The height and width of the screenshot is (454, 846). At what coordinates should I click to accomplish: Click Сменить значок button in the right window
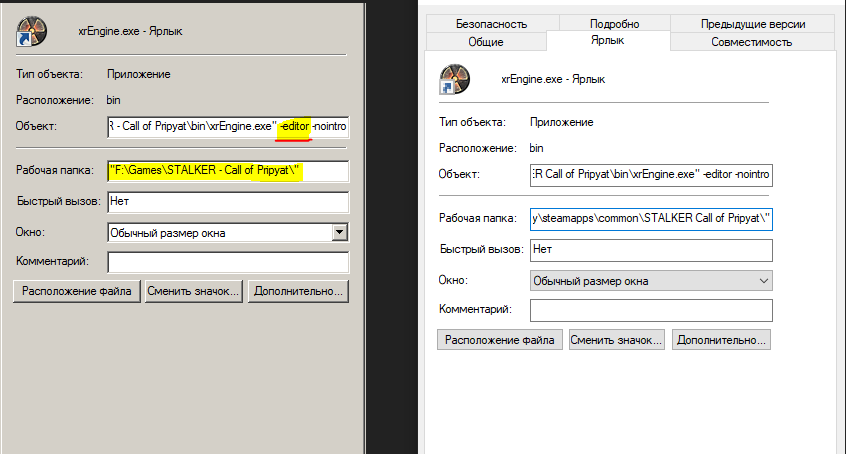tap(616, 340)
